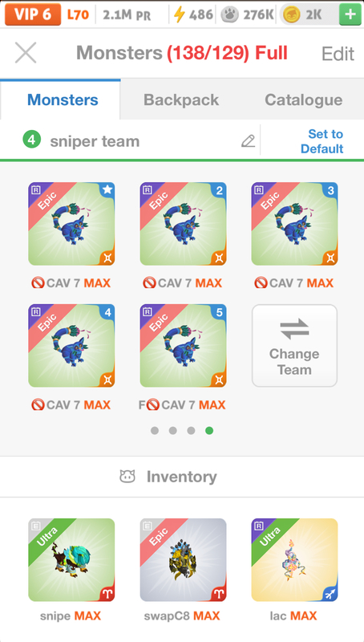The width and height of the screenshot is (364, 642).
Task: Click the Set to Default link
Action: pos(322,141)
